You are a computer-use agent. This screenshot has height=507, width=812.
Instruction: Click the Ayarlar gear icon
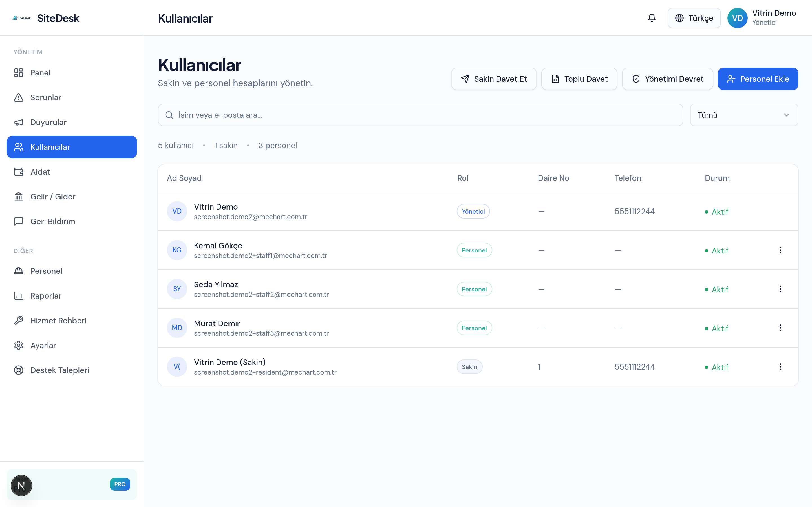click(18, 345)
